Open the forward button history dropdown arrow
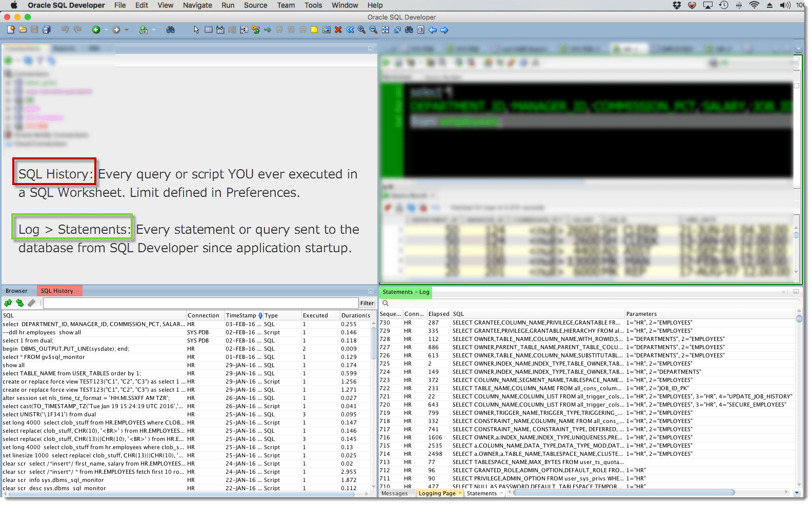The image size is (812, 505). coord(127,30)
